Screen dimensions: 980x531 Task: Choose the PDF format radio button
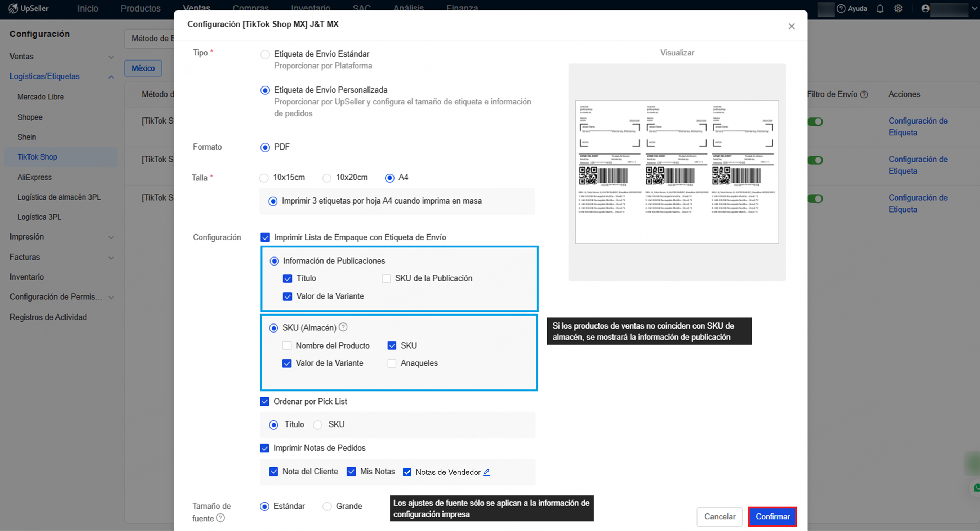pos(265,147)
